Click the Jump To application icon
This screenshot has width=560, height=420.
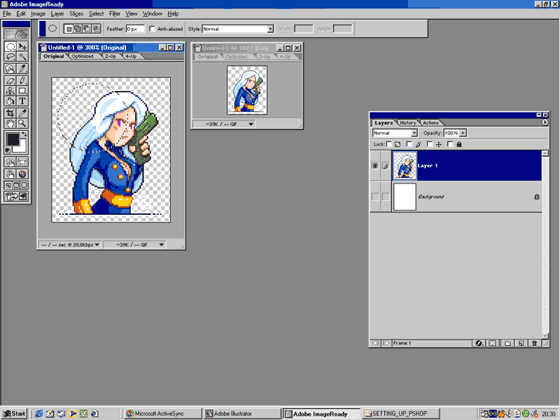[16, 196]
